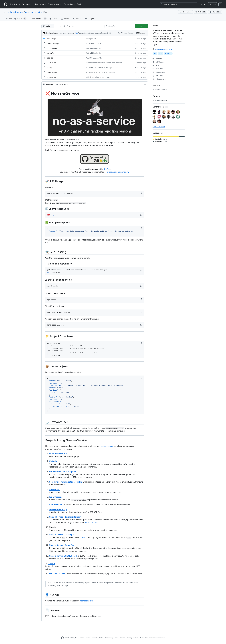
Task: Expand commit message ellipsis button
Action: tap(110, 33)
